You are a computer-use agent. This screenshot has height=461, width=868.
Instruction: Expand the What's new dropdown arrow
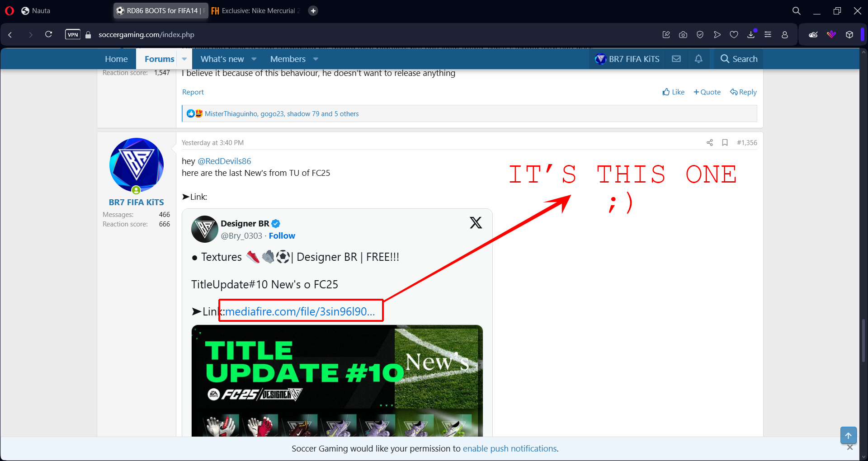click(x=254, y=59)
